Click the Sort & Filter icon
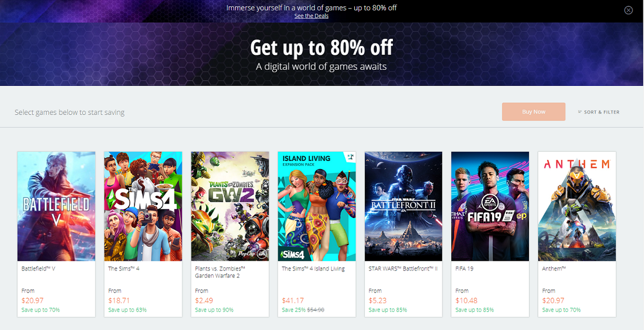Screen dimensions: 644x330 [580, 112]
